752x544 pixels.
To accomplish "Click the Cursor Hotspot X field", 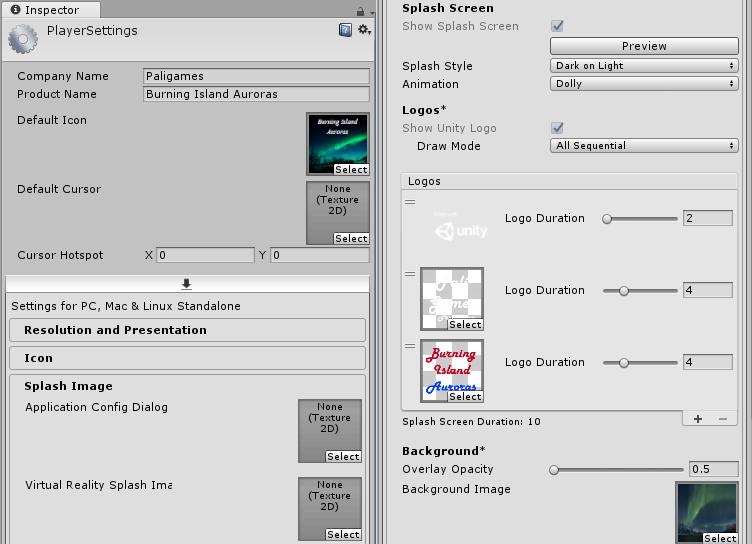I will point(205,255).
